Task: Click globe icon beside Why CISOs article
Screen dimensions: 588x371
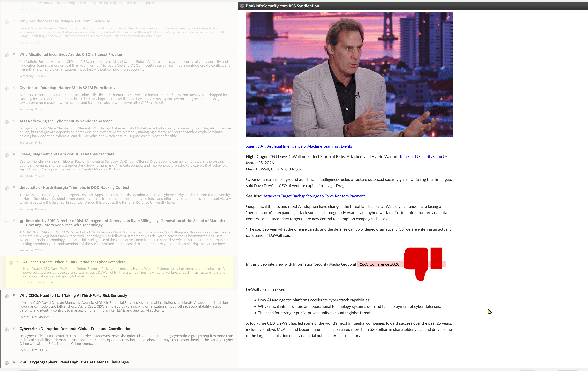Action: click(7, 296)
